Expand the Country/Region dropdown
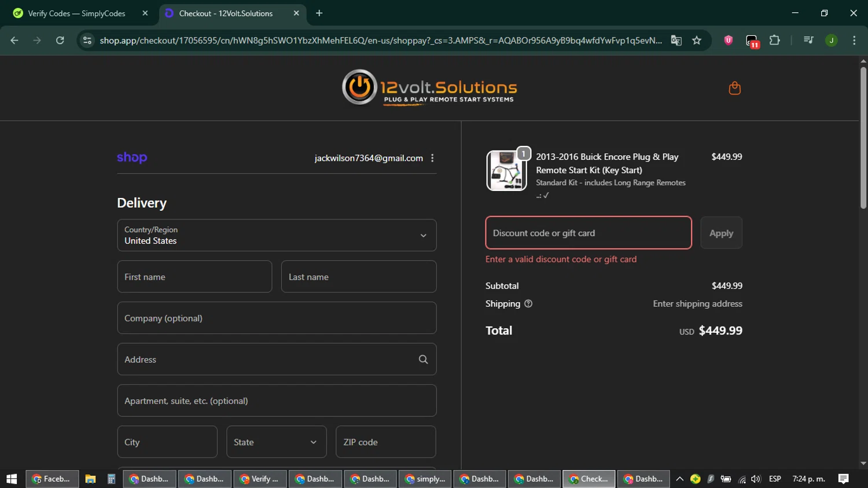The width and height of the screenshot is (868, 488). (x=277, y=235)
